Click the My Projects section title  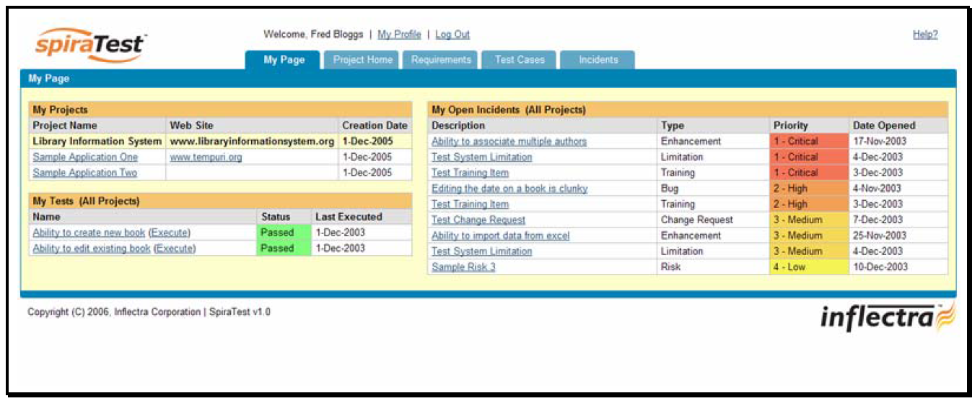point(61,110)
